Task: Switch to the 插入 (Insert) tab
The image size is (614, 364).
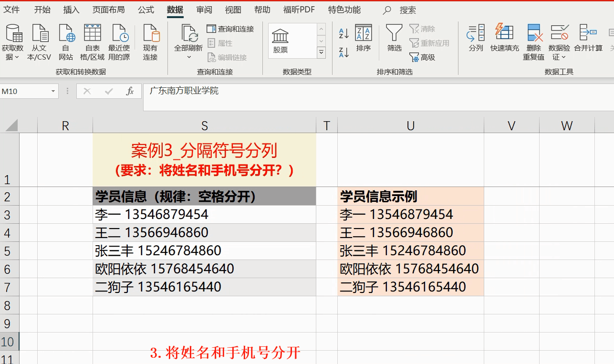Action: [71, 10]
